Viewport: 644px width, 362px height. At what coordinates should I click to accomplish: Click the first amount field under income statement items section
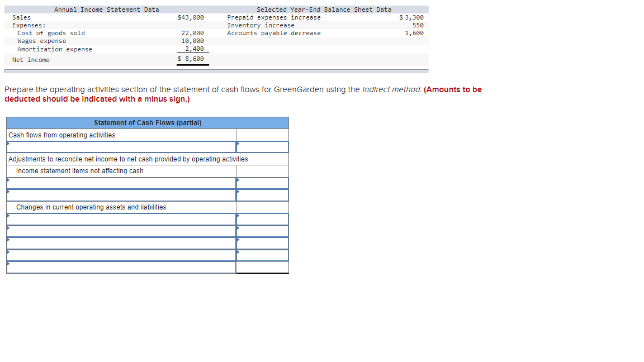coord(263,183)
